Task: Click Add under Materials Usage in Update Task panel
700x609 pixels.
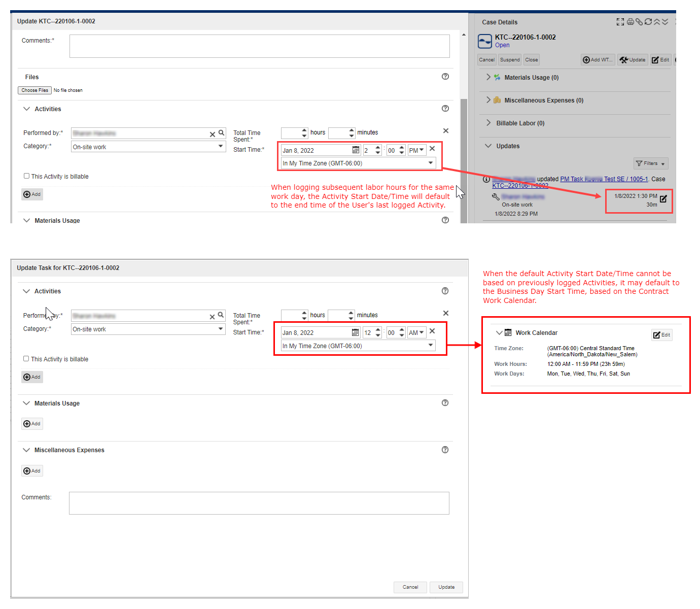Action: point(32,424)
